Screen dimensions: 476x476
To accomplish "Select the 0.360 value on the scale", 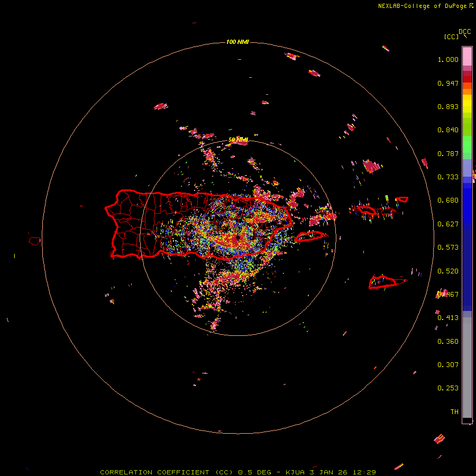I will [x=448, y=342].
